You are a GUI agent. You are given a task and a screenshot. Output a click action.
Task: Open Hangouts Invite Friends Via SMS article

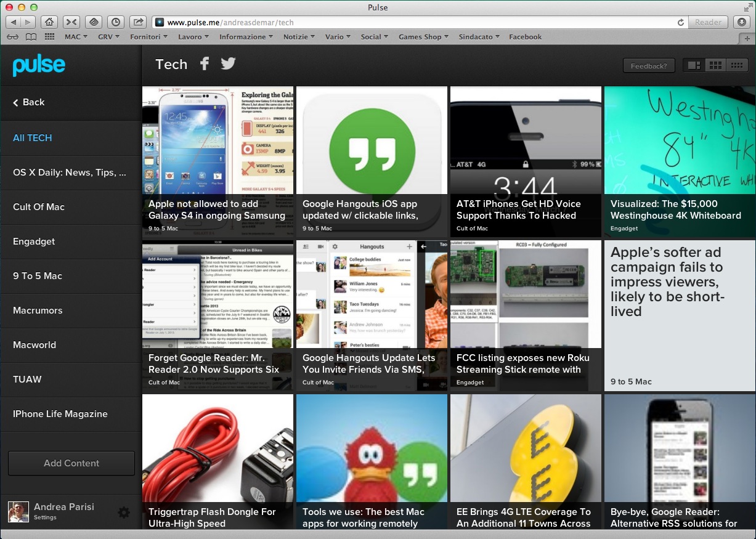(372, 316)
